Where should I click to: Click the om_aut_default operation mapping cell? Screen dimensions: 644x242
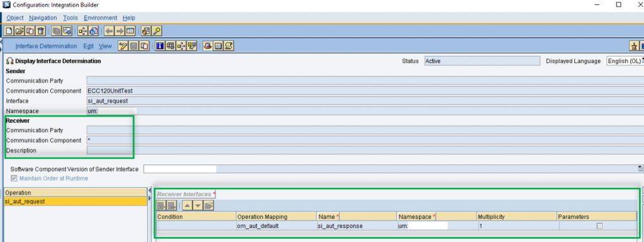[x=277, y=226]
